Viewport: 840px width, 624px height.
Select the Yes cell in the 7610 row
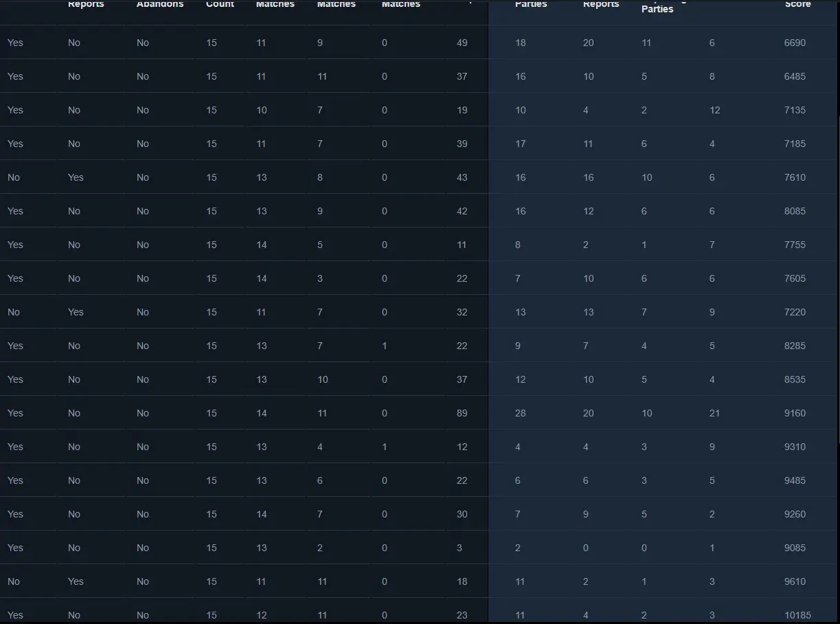(x=76, y=177)
